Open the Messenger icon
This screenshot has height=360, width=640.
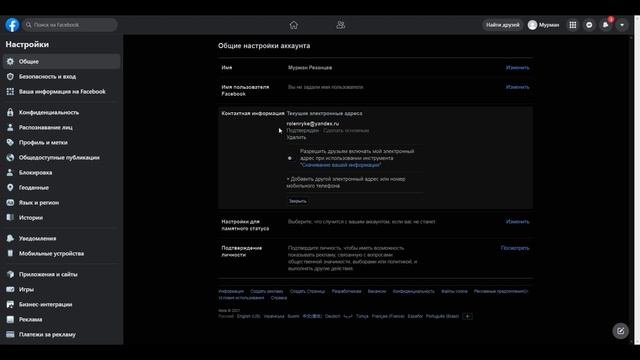click(589, 25)
